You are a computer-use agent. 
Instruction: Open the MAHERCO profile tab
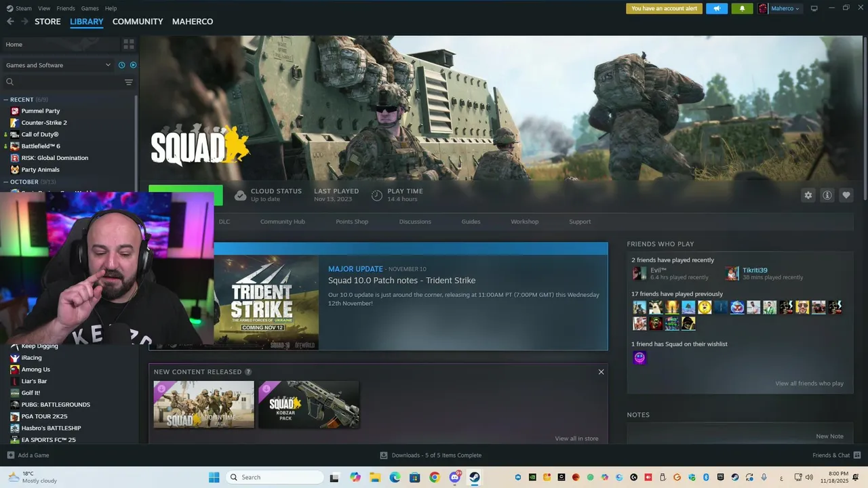click(193, 22)
